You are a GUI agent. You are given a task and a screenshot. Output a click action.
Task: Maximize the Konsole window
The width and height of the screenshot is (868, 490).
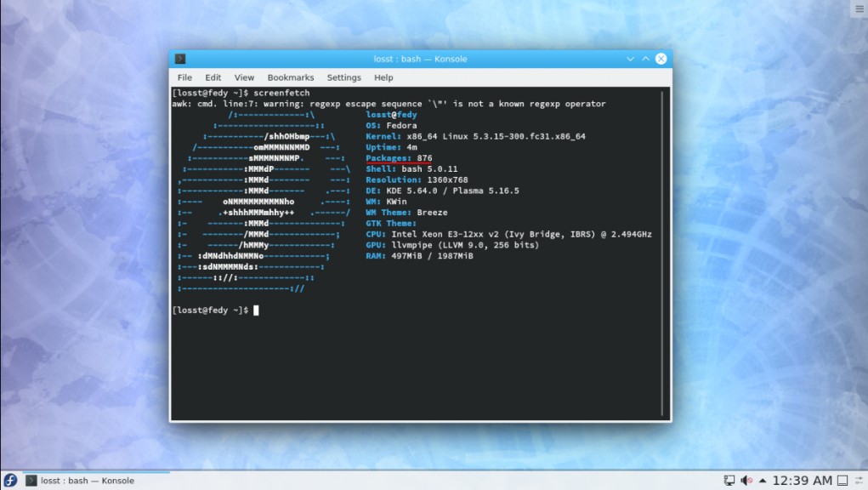click(x=645, y=59)
